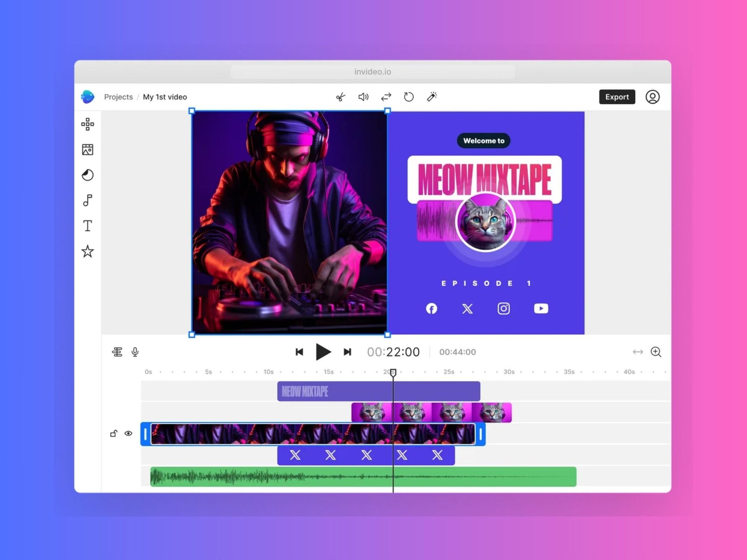Screen dimensions: 747x560
Task: Select the microphone voiceover icon
Action: tap(134, 351)
